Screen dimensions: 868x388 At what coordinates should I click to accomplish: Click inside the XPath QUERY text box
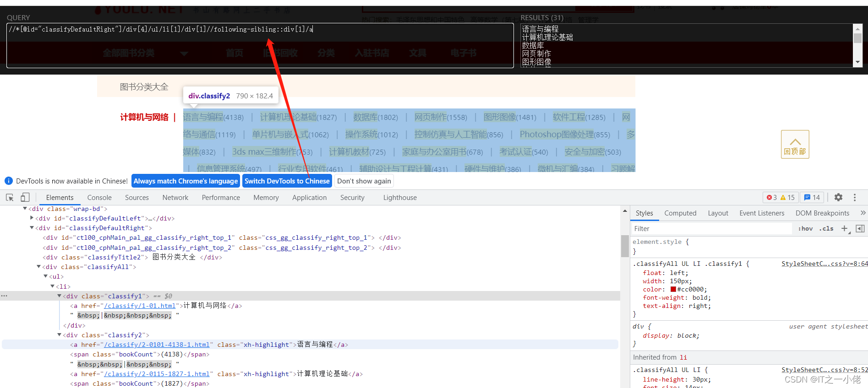coord(260,46)
